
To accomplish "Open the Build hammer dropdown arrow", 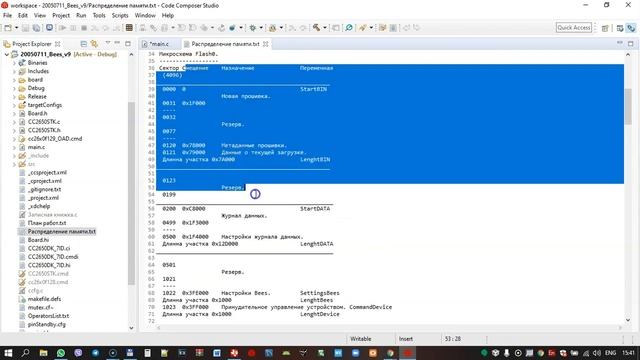I will 325,28.
